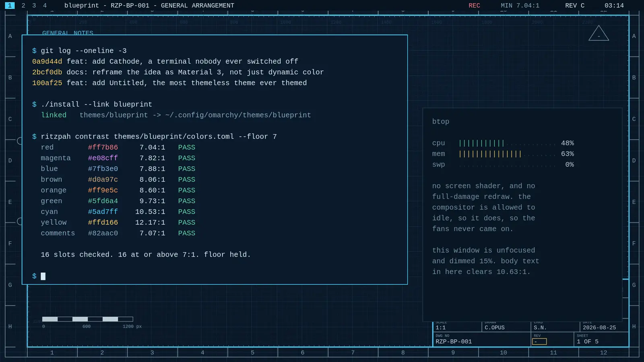
Task: Select brown hex value #d0a97c
Action: (x=103, y=179)
